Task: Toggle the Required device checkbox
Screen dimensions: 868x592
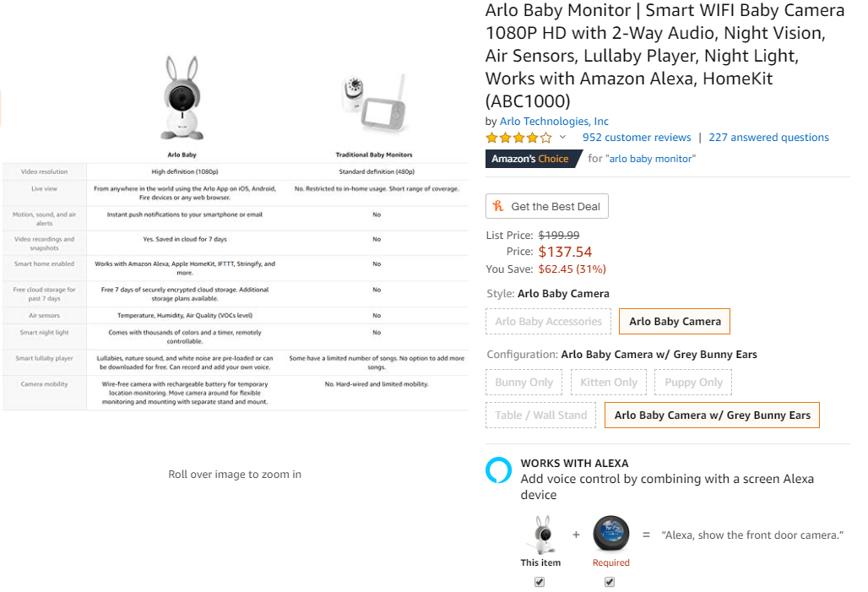Action: [x=610, y=582]
